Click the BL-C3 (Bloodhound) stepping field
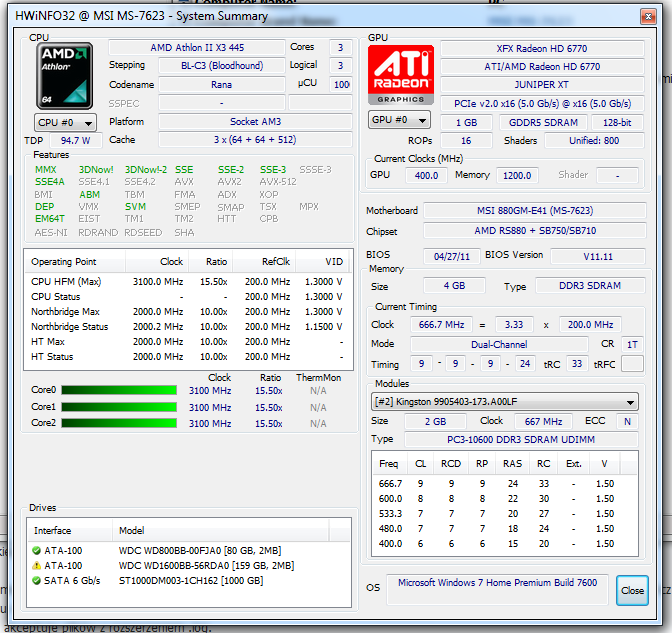The width and height of the screenshot is (672, 633). click(222, 66)
